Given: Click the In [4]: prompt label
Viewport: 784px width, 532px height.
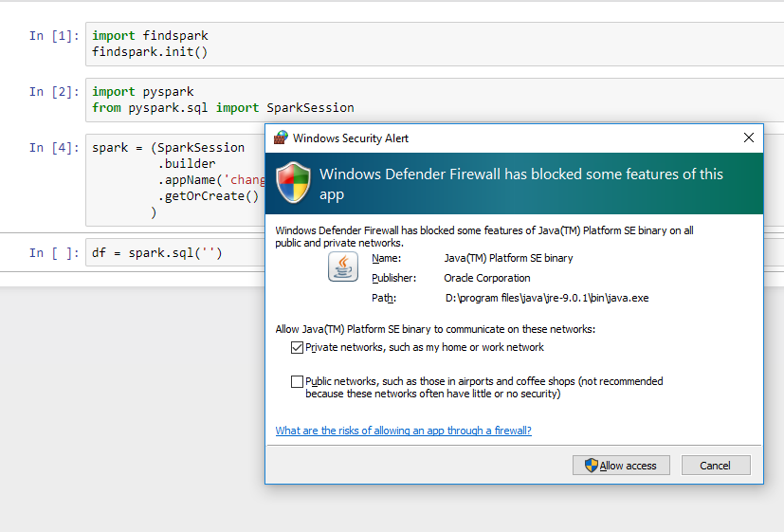Looking at the screenshot, I should pos(54,148).
